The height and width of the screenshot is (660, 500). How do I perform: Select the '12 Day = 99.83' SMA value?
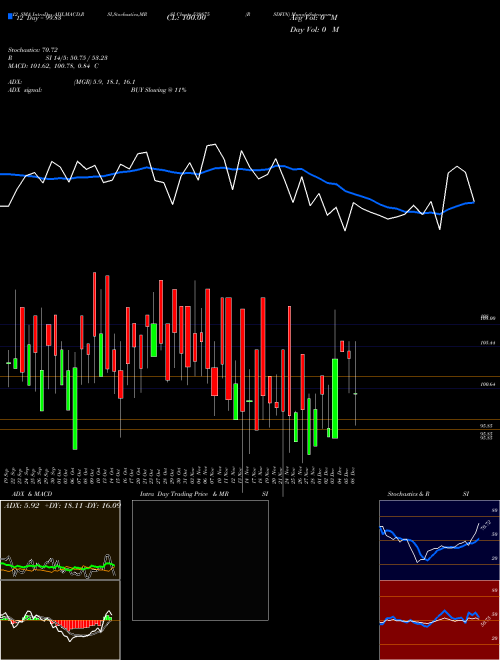click(x=38, y=18)
